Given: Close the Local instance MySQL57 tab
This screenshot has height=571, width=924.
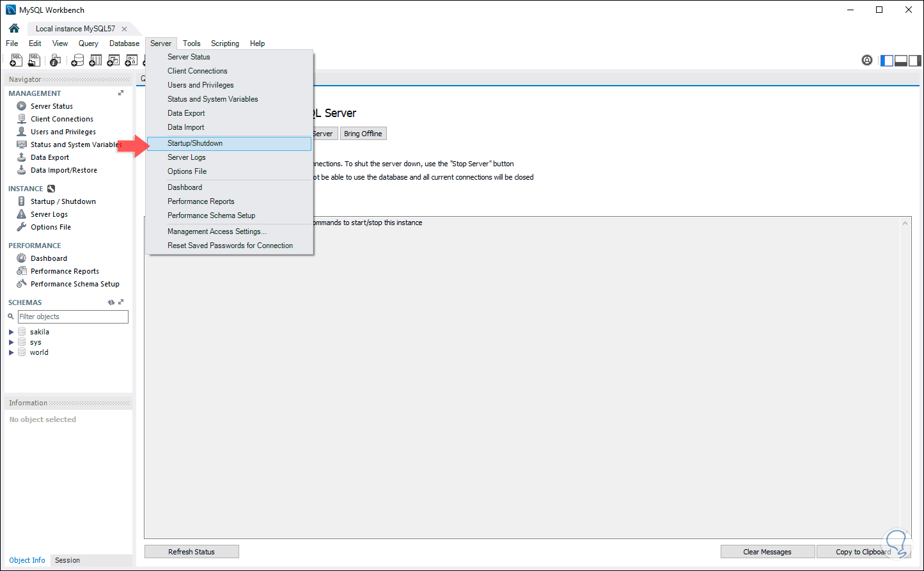Looking at the screenshot, I should click(x=124, y=29).
